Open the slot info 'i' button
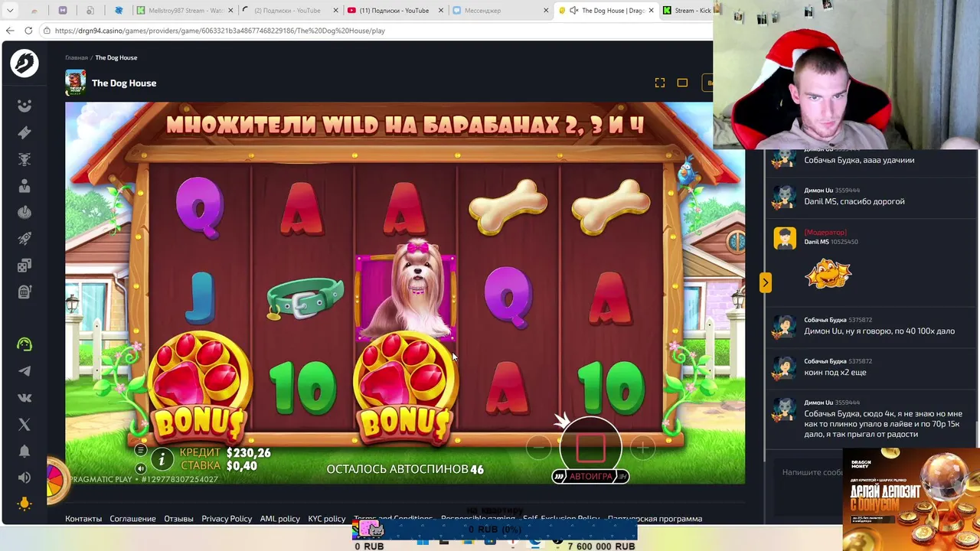 pyautogui.click(x=162, y=458)
